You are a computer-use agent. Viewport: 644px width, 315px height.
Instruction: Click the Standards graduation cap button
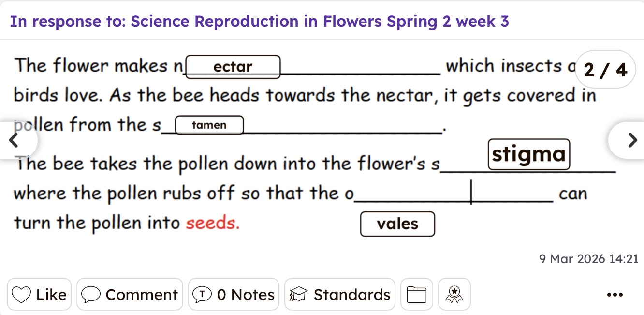pyautogui.click(x=339, y=294)
